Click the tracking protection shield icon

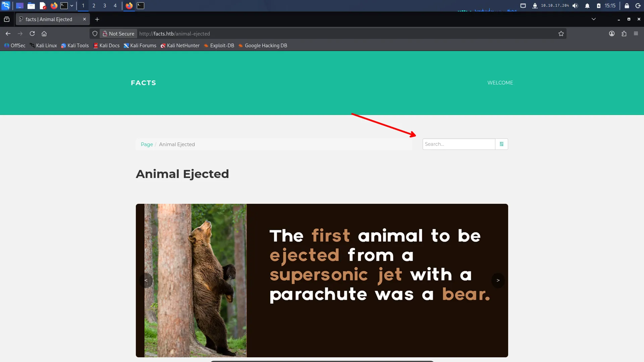coord(95,34)
